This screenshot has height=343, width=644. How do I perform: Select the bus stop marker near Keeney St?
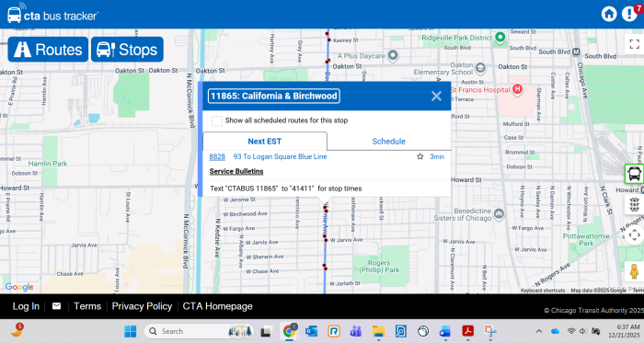(x=328, y=40)
